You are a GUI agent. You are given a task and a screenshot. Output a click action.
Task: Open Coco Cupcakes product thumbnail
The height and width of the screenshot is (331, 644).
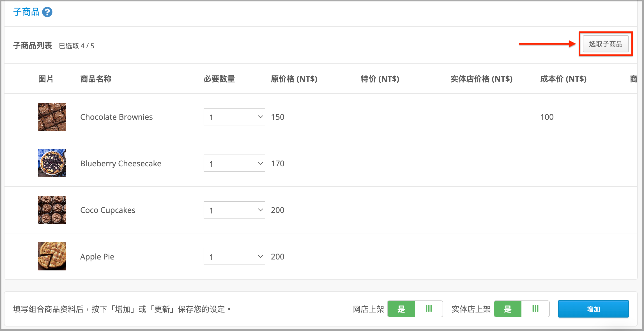pos(52,210)
